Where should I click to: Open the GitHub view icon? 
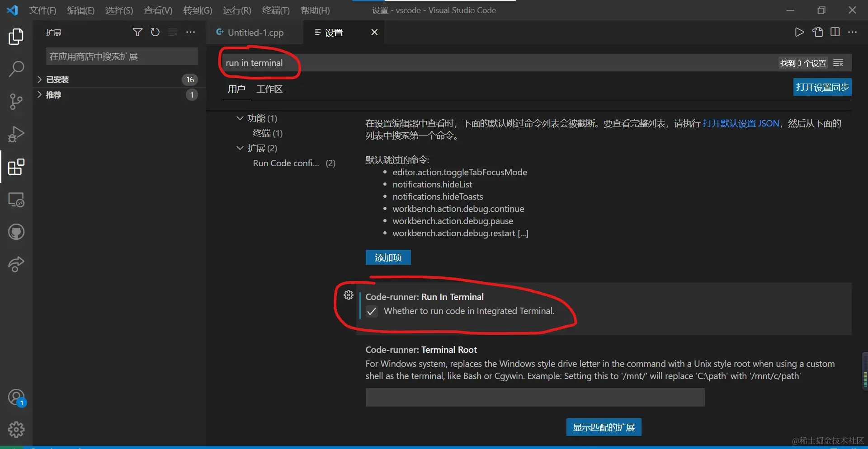pyautogui.click(x=16, y=232)
